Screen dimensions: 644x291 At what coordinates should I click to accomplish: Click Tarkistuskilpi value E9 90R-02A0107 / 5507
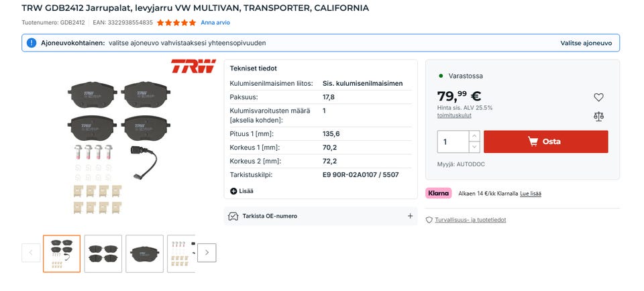pyautogui.click(x=361, y=174)
